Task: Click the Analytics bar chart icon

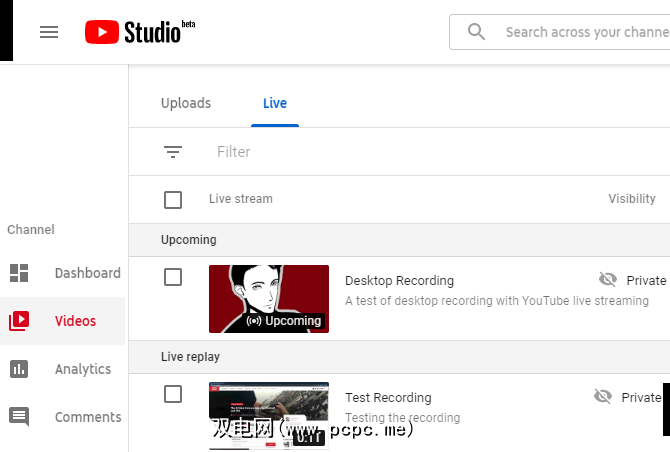Action: [19, 369]
